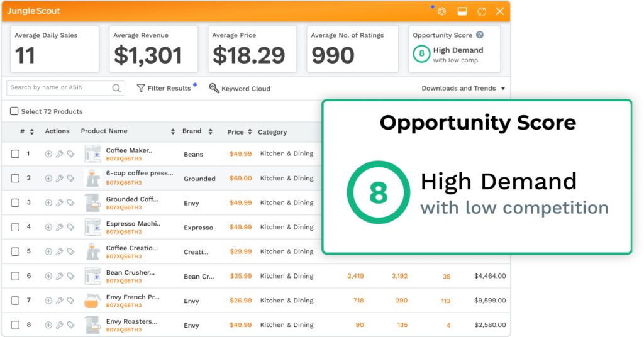Click the pin icon for Espresso Machi row
Screen dimensions: 644x337
(60, 227)
